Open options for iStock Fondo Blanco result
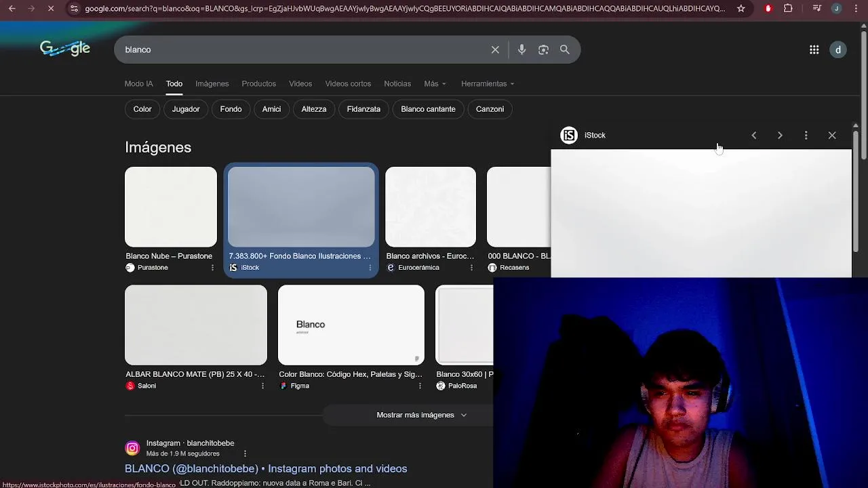This screenshot has height=488, width=868. click(x=370, y=268)
